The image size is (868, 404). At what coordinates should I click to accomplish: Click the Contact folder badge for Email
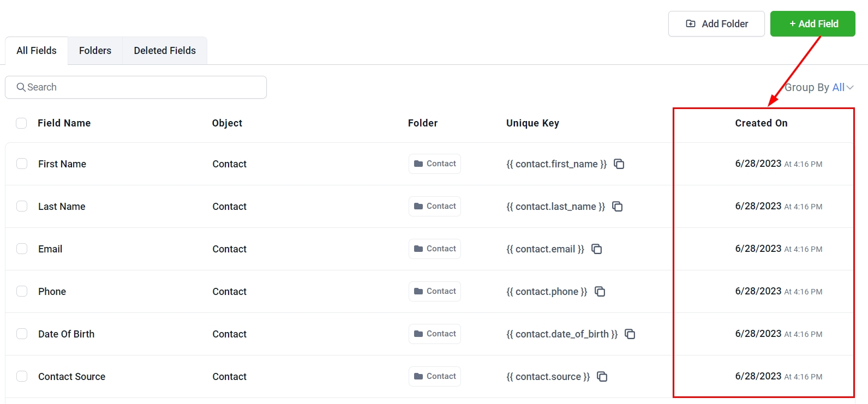[434, 249]
